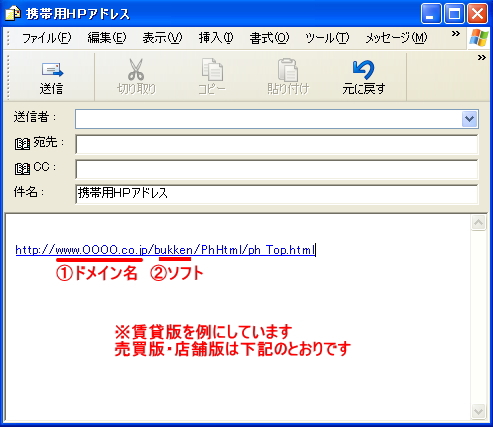Expand the 送信者 sender dropdown arrow
Screen dimensions: 493x427
coord(469,119)
